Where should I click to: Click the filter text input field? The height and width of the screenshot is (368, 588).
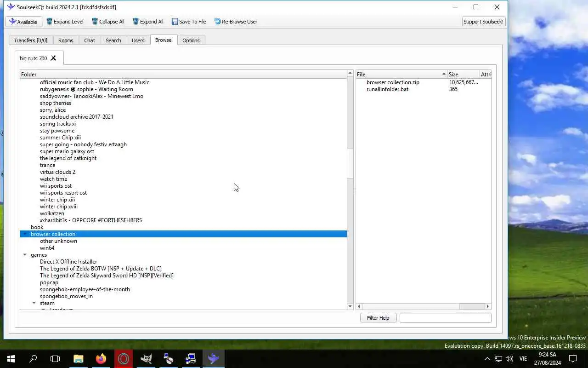point(445,318)
